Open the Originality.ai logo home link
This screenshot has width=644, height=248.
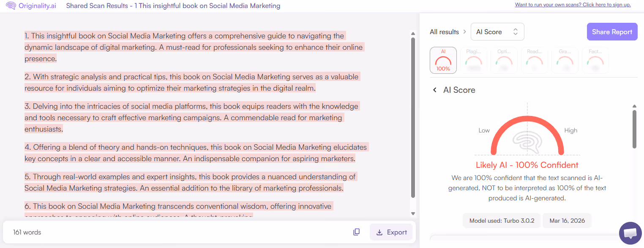(x=31, y=6)
